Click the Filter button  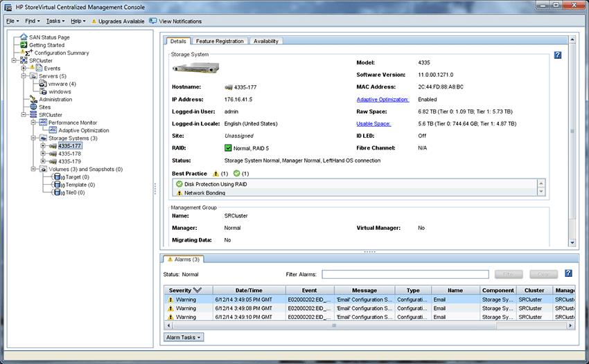(x=509, y=274)
